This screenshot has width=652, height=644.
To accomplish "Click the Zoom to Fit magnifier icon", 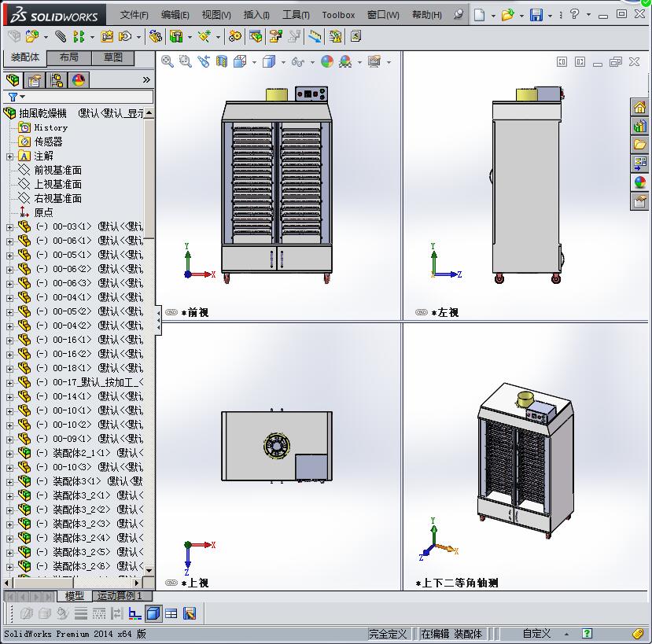I will click(168, 61).
